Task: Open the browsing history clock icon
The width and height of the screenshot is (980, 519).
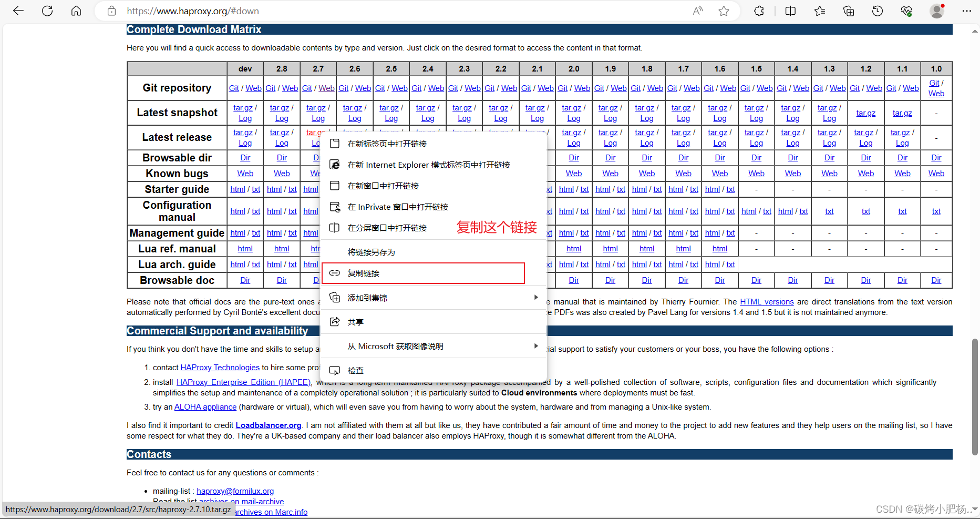Action: (878, 11)
